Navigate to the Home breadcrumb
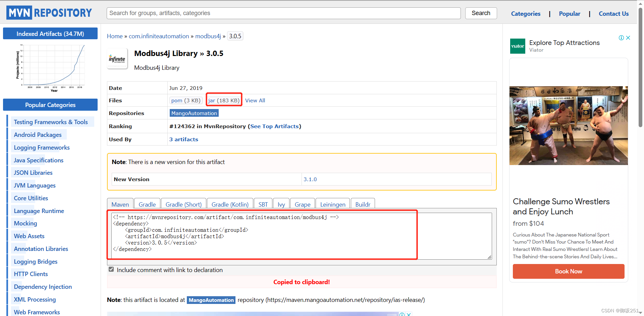Viewport: 644px width, 316px height. 115,36
